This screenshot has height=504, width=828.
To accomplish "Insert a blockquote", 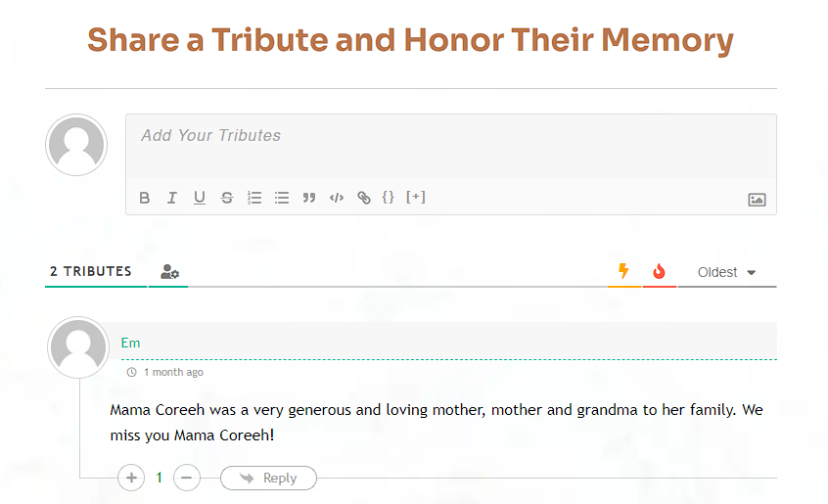I will point(309,198).
